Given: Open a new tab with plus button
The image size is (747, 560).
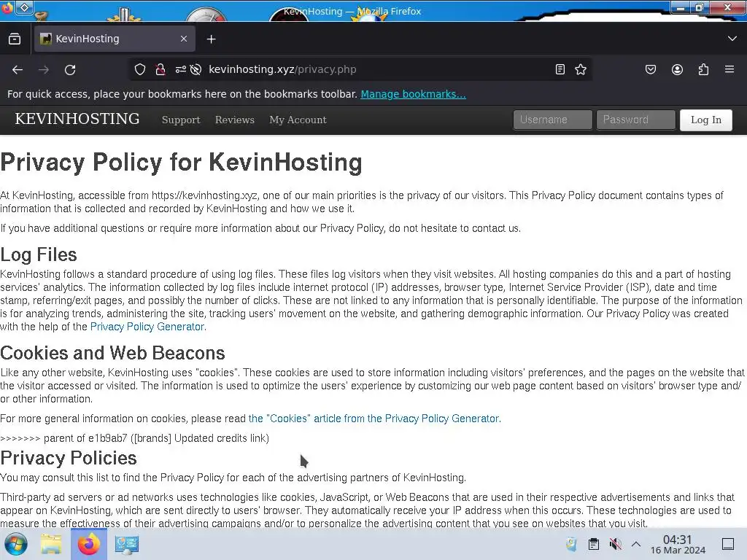Looking at the screenshot, I should [x=211, y=39].
